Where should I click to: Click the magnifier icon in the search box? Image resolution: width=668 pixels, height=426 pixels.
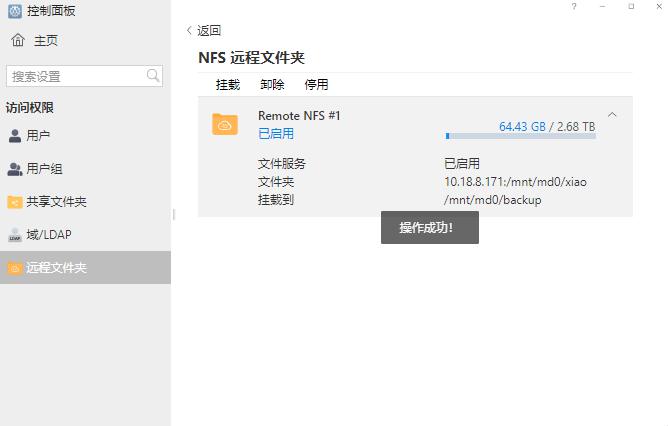(154, 76)
